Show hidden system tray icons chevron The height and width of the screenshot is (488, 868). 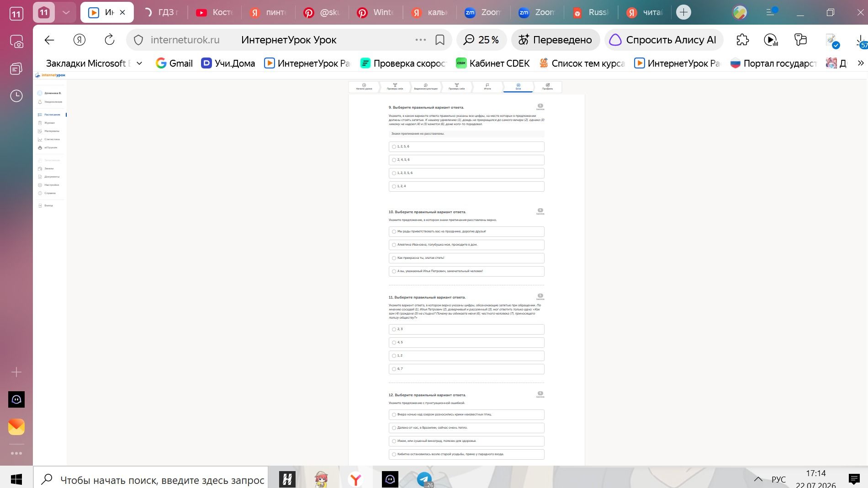coord(758,479)
